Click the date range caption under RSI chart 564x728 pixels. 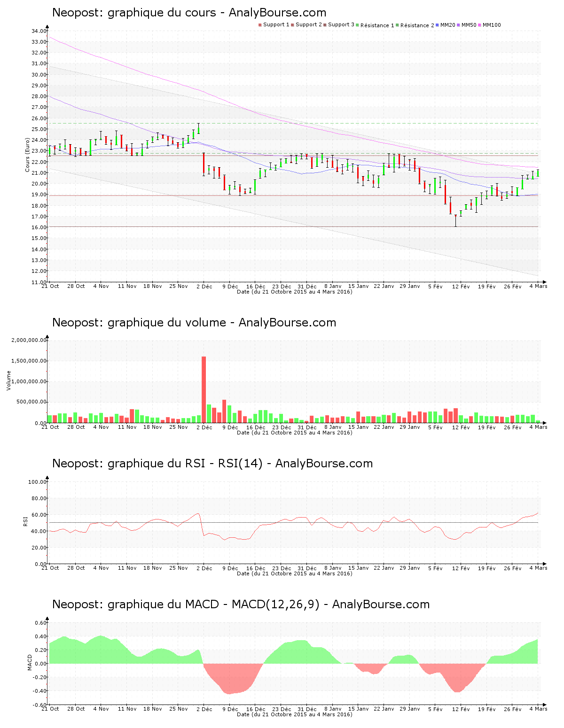(295, 573)
